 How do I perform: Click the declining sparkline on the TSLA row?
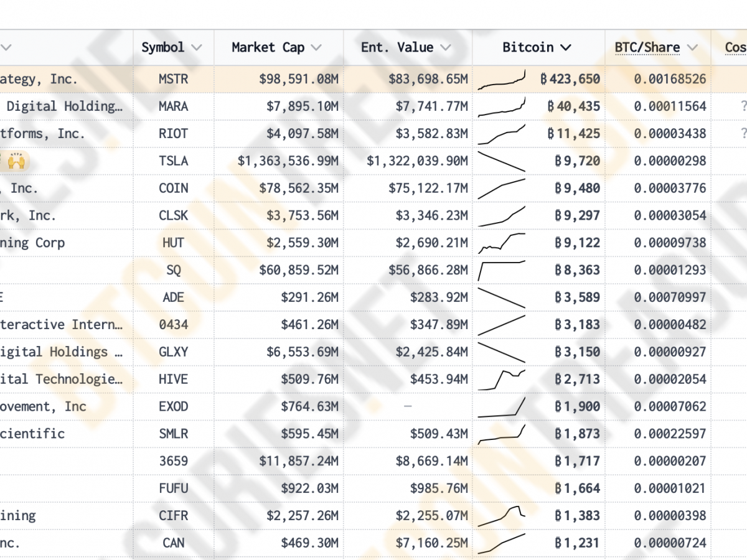tap(502, 160)
